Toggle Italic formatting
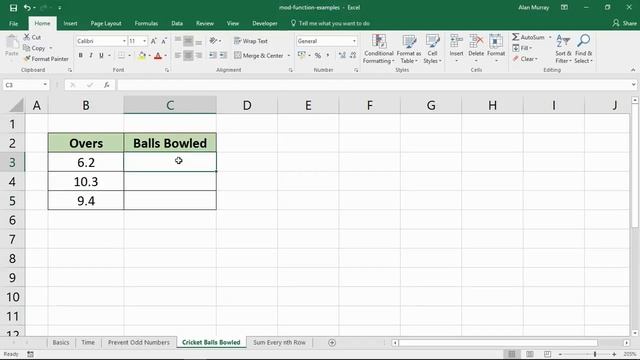 [91, 56]
